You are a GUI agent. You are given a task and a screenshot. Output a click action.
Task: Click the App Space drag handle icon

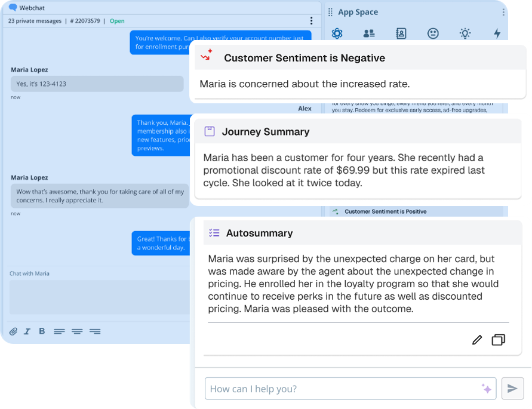tap(330, 13)
